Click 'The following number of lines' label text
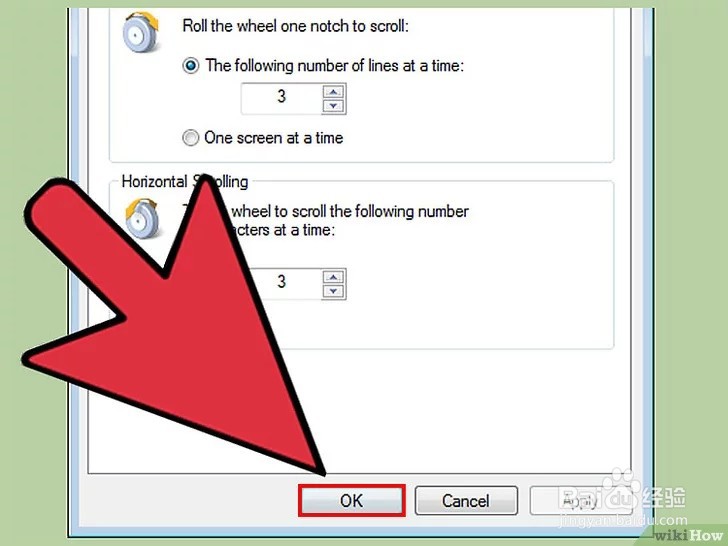The image size is (728, 546). tap(334, 65)
